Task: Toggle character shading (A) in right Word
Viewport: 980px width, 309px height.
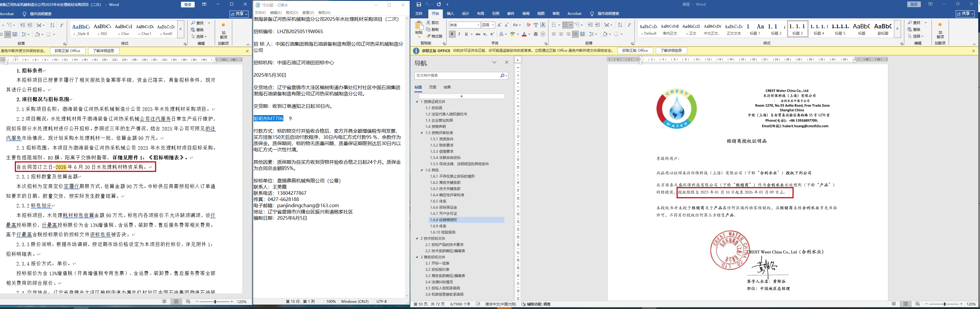Action: pos(536,34)
